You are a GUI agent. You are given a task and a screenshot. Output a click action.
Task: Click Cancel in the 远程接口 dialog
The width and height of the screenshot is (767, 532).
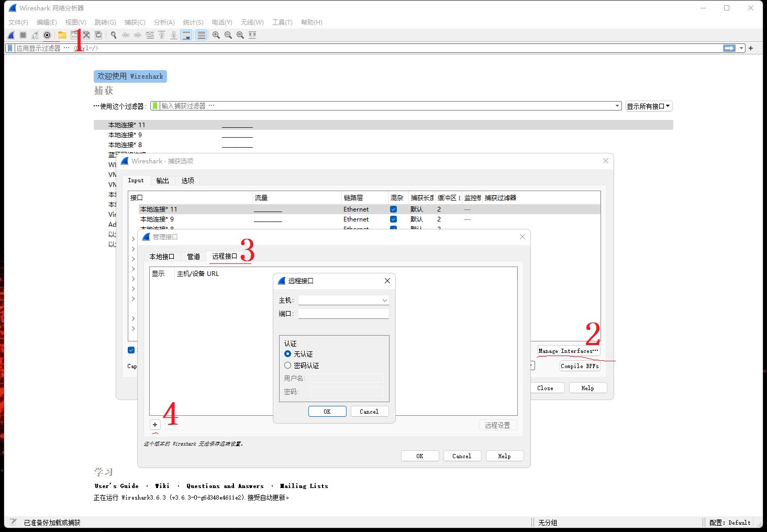pos(369,412)
